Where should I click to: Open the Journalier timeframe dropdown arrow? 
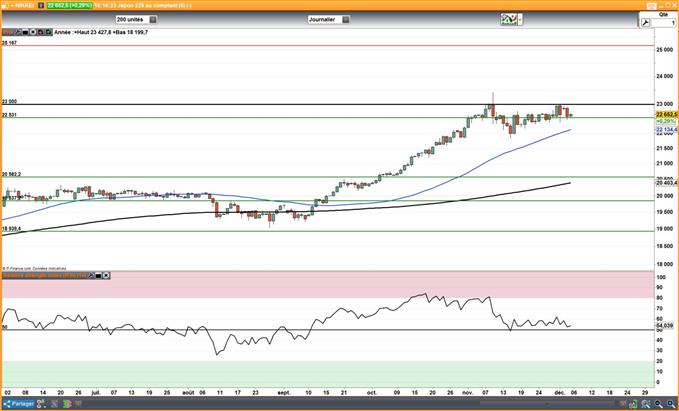[x=345, y=19]
